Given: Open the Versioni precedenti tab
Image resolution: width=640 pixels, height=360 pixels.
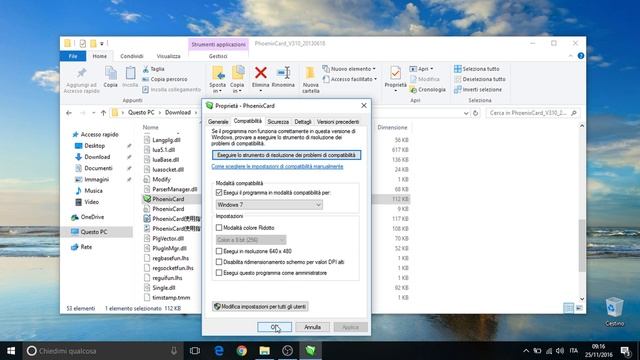Looking at the screenshot, I should 338,122.
